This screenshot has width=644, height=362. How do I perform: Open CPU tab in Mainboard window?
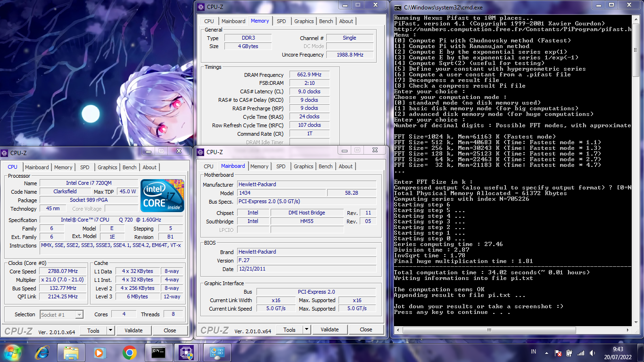point(208,166)
